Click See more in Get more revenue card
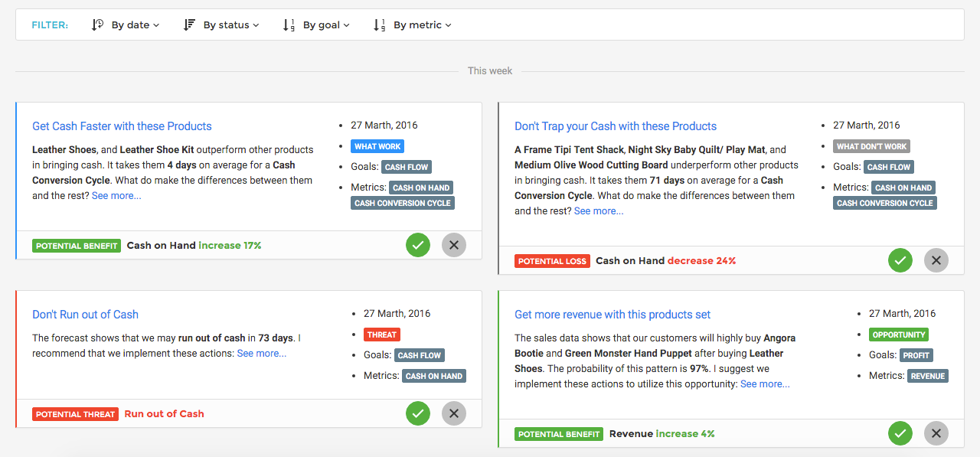The width and height of the screenshot is (980, 457). coord(765,384)
